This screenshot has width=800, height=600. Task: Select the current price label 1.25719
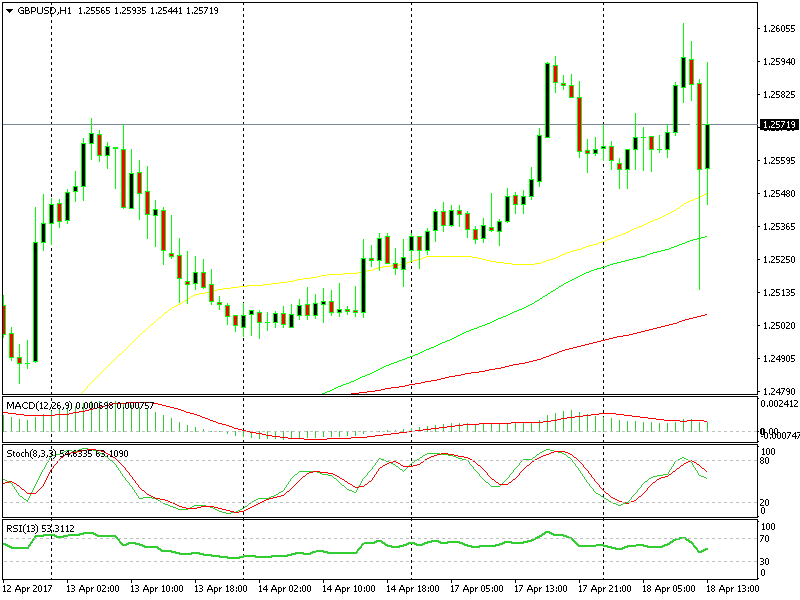point(779,125)
